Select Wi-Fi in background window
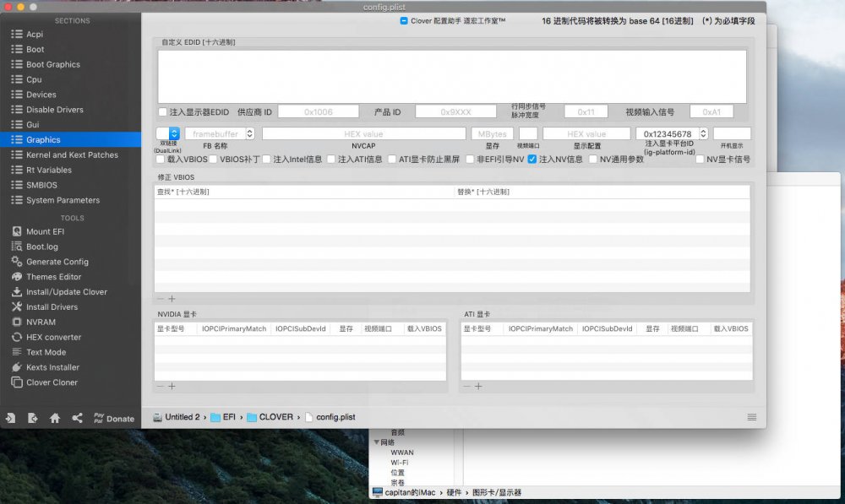This screenshot has width=845, height=504. (x=400, y=463)
